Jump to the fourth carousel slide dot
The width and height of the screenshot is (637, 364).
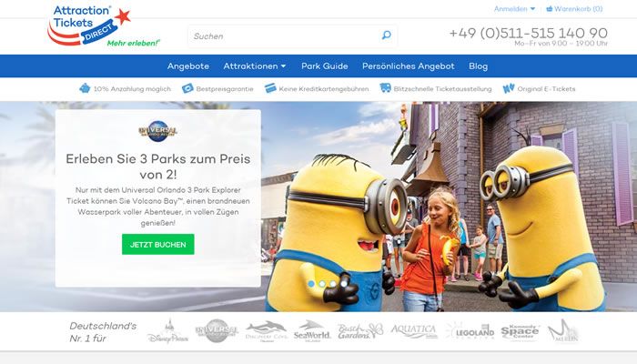point(343,284)
